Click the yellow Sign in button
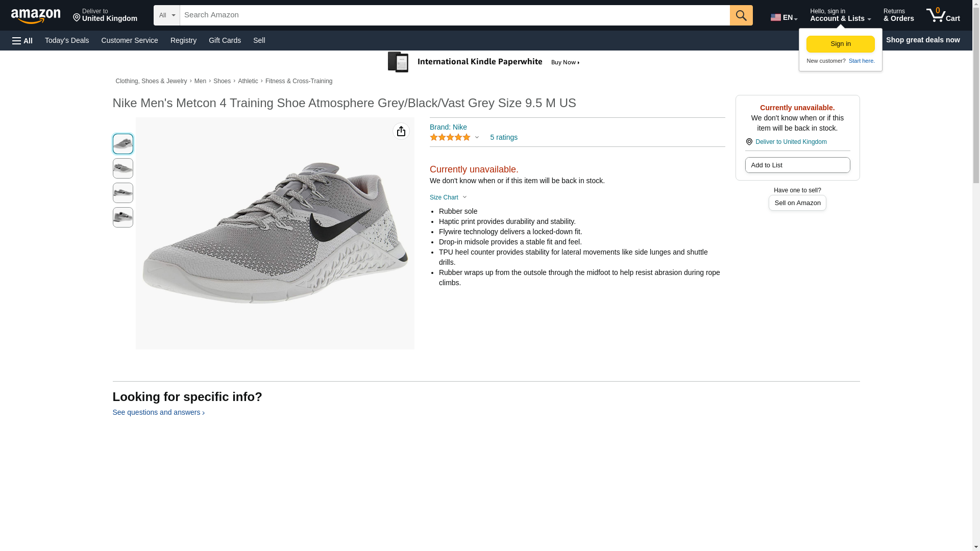Screen dimensions: 980x551 click(x=840, y=44)
